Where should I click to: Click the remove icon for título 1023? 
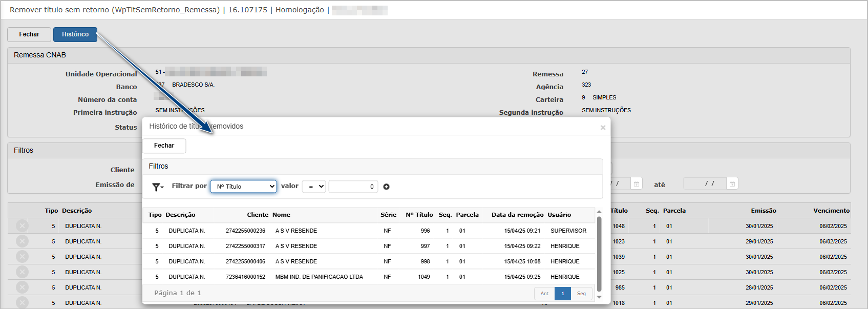[22, 241]
